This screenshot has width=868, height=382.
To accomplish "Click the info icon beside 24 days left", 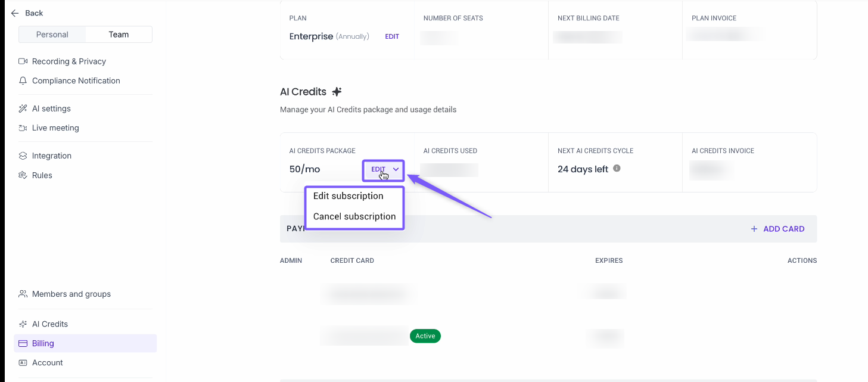I will coord(617,169).
